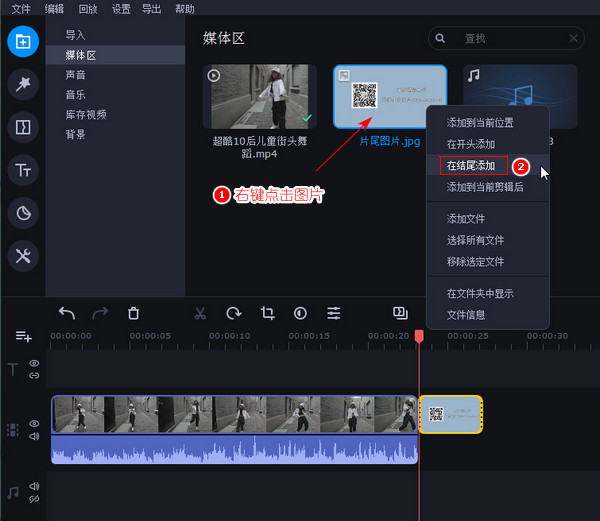The height and width of the screenshot is (521, 600).
Task: Click the Crop tool icon
Action: pyautogui.click(x=267, y=313)
